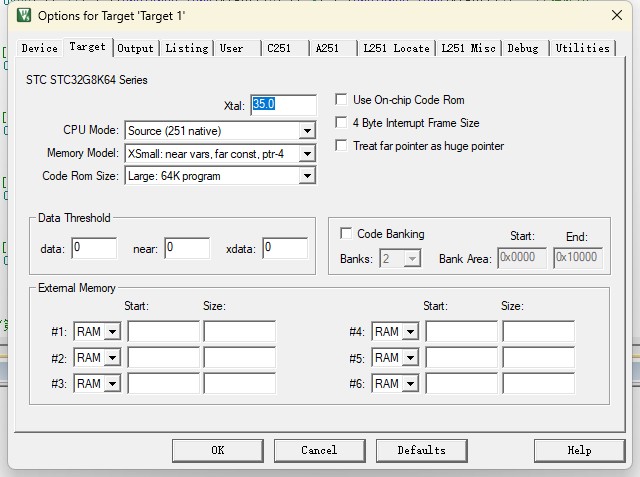Click the OK button

pos(218,450)
